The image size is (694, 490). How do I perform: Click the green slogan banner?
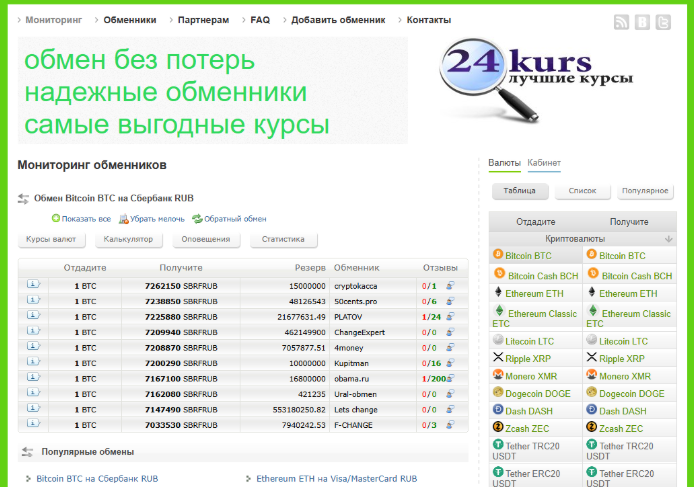[x=212, y=90]
